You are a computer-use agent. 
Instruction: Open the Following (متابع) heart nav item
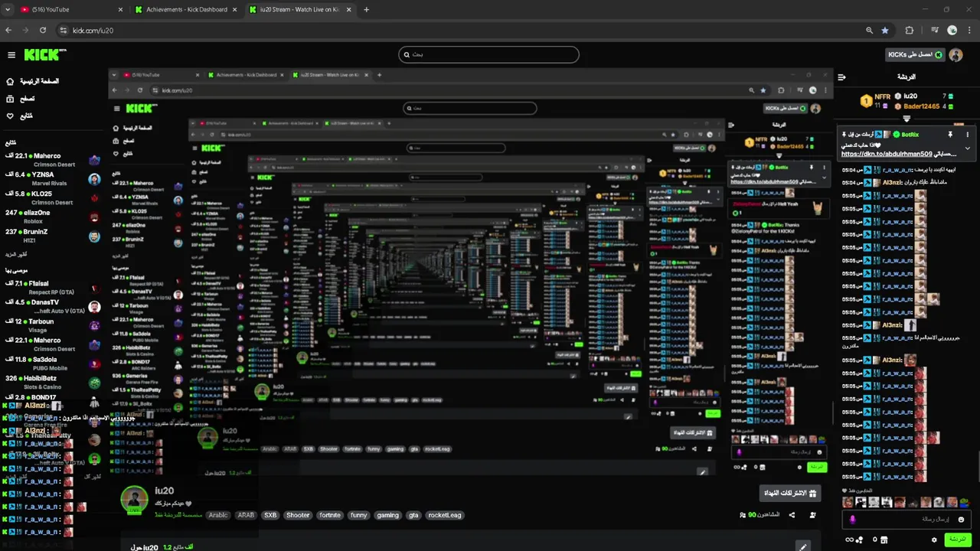tap(19, 116)
